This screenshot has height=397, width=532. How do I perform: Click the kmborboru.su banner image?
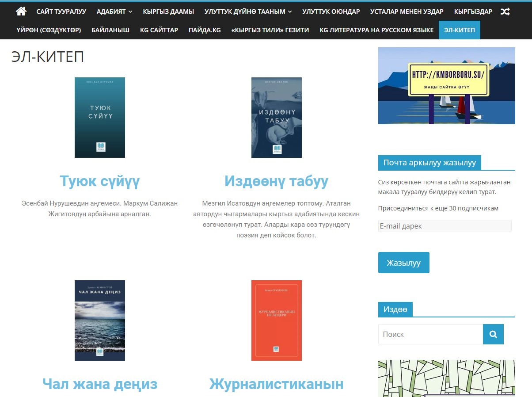tap(446, 86)
